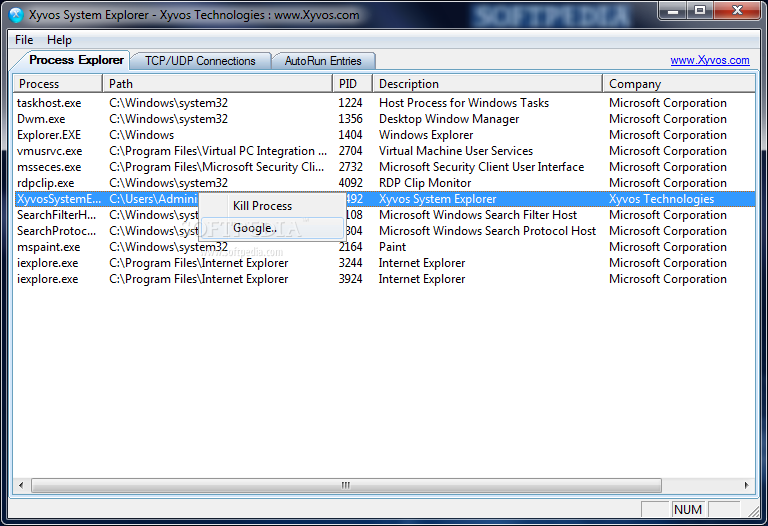Click the Virtual Machine User Services description
Screen dimensions: 768x526
(456, 151)
